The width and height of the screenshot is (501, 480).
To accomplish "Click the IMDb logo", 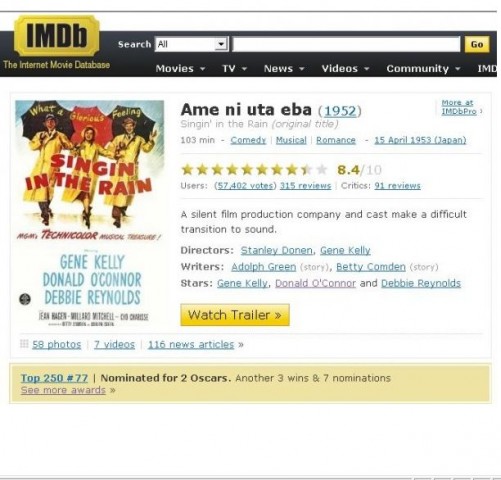I will [x=57, y=36].
